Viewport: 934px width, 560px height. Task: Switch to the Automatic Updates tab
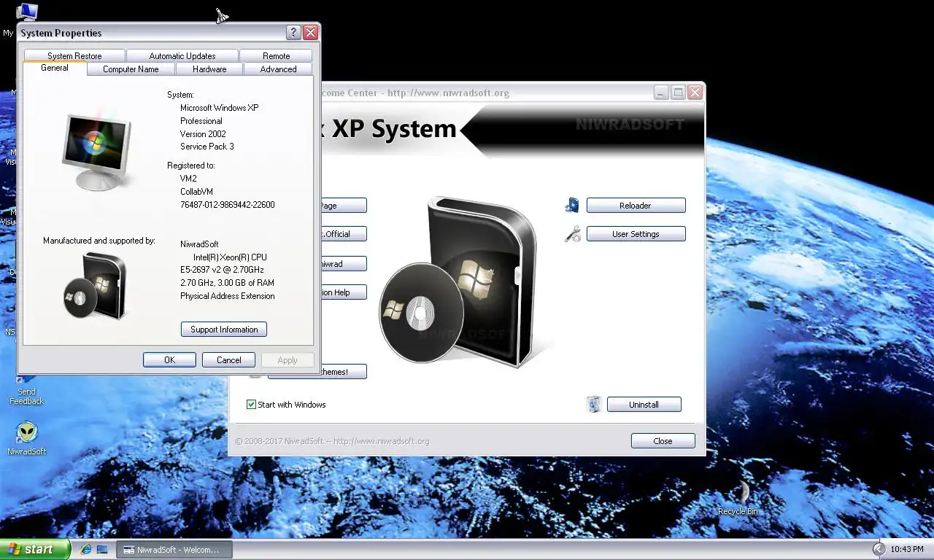pyautogui.click(x=182, y=56)
